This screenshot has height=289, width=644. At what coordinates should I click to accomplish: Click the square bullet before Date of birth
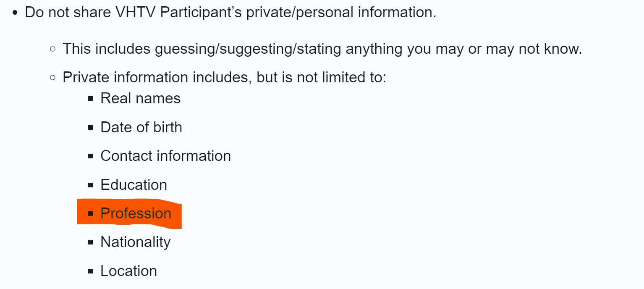click(x=91, y=128)
